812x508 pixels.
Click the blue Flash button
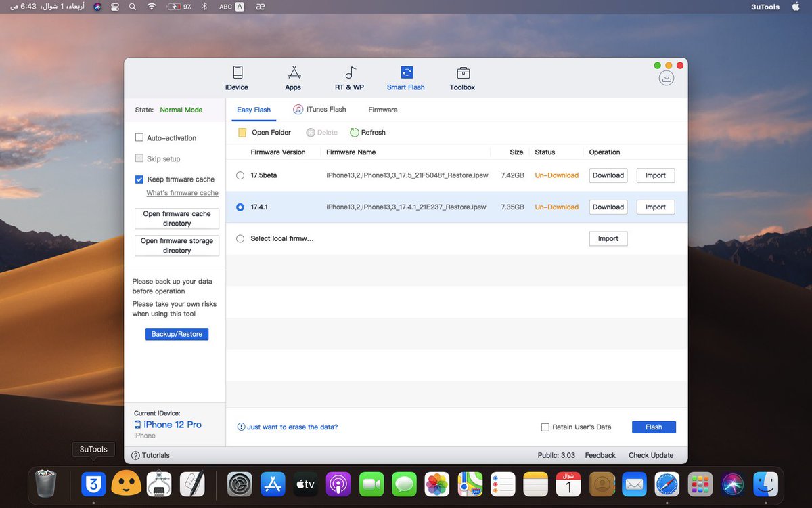point(654,427)
